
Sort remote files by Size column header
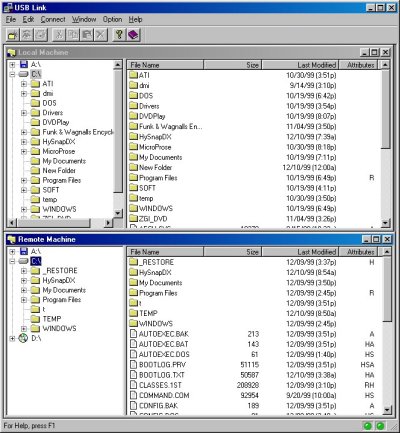[232, 252]
